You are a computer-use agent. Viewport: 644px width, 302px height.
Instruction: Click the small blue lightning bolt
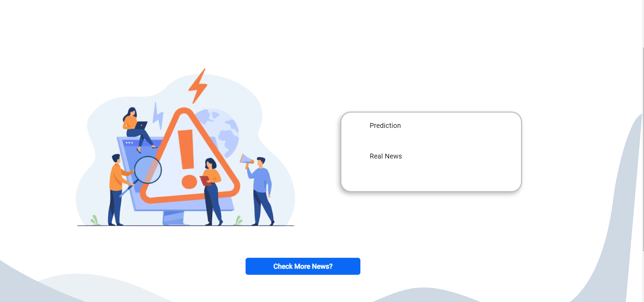click(158, 116)
